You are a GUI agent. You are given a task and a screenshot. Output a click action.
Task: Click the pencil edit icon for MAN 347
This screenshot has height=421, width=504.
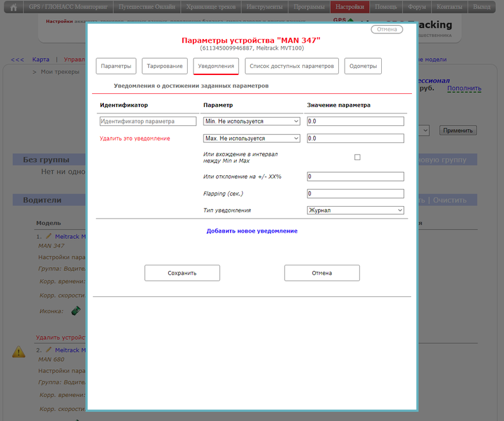49,236
